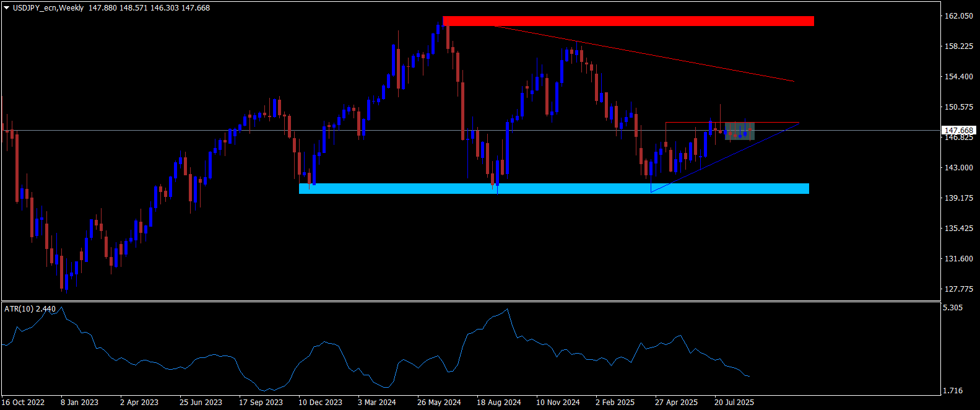Click the 139.175 price scale label
This screenshot has width=980, height=410.
[x=958, y=198]
